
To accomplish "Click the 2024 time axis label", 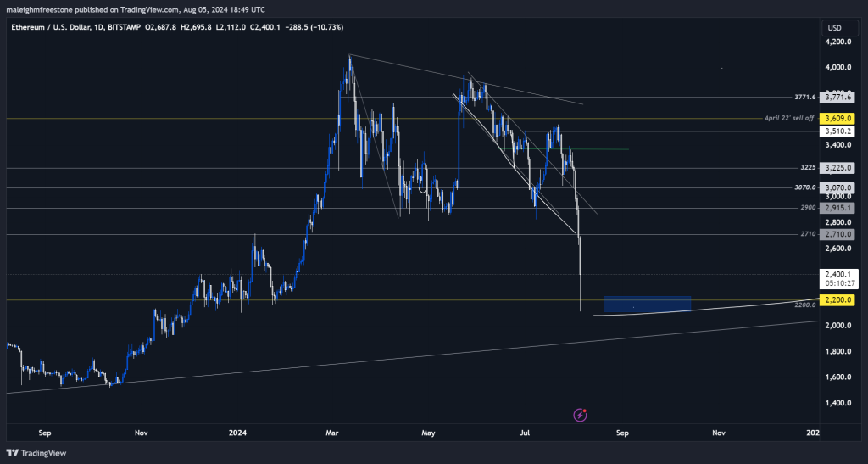I will click(238, 433).
